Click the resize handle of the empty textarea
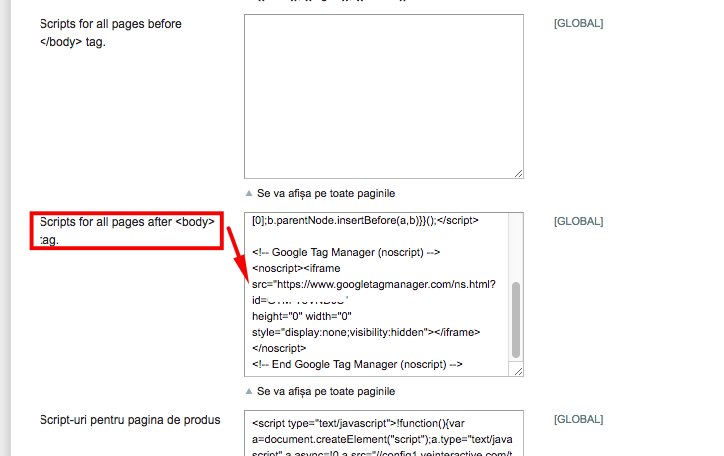This screenshot has height=456, width=724. [519, 174]
